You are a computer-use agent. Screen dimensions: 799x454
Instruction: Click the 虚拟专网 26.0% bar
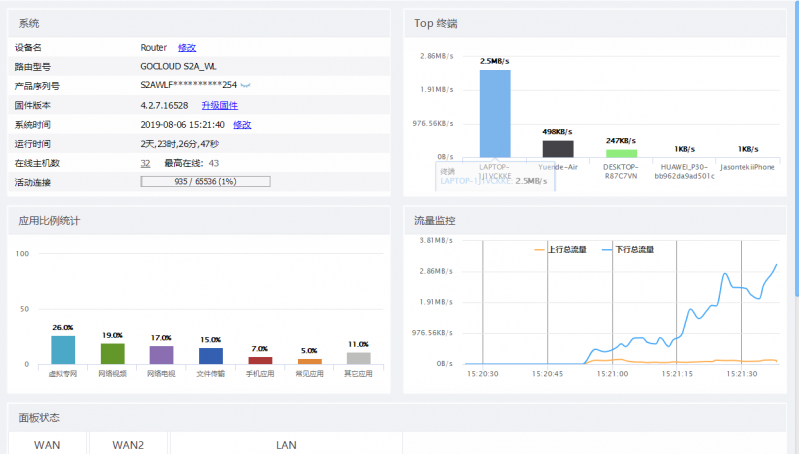click(63, 350)
